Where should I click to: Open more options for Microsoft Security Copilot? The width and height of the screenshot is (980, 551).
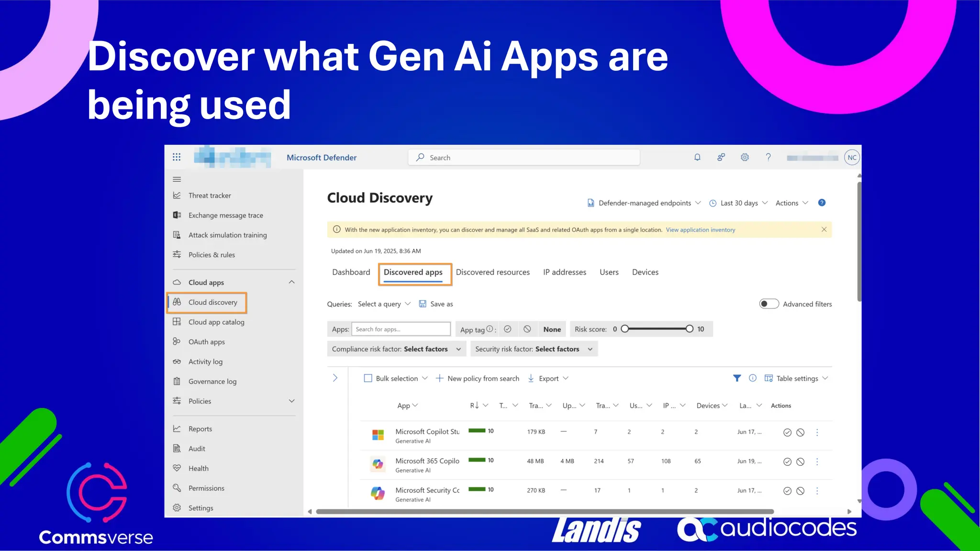coord(817,491)
